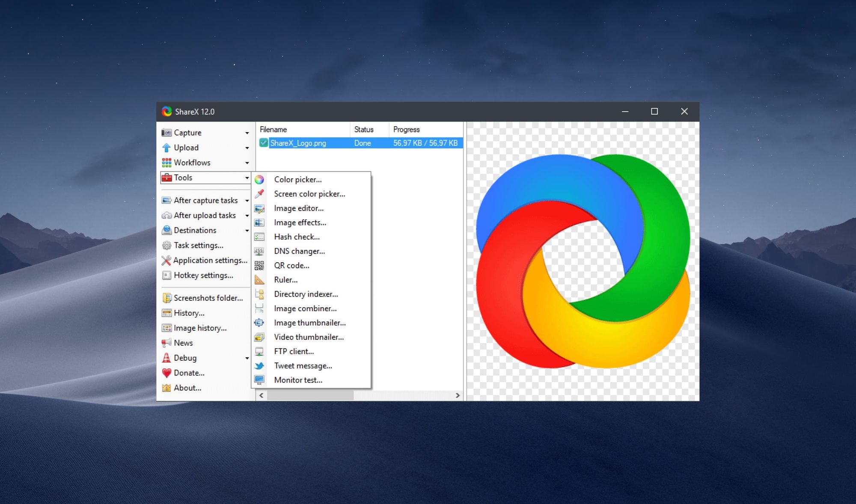Viewport: 856px width, 504px height.
Task: Expand the Upload submenu arrow
Action: point(247,148)
